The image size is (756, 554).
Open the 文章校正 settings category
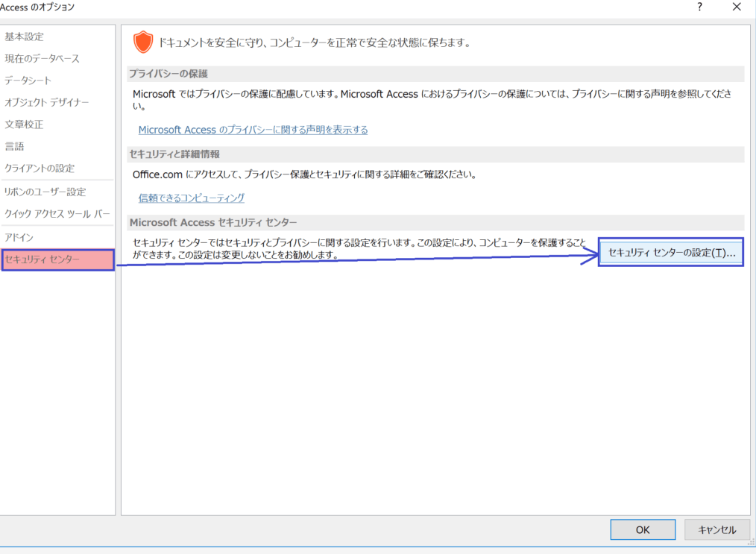25,125
